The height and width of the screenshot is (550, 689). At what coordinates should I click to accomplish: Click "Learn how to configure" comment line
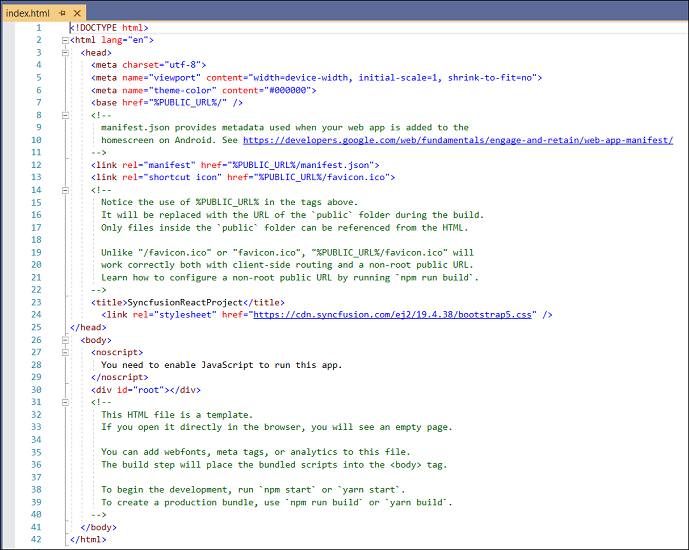tap(290, 278)
